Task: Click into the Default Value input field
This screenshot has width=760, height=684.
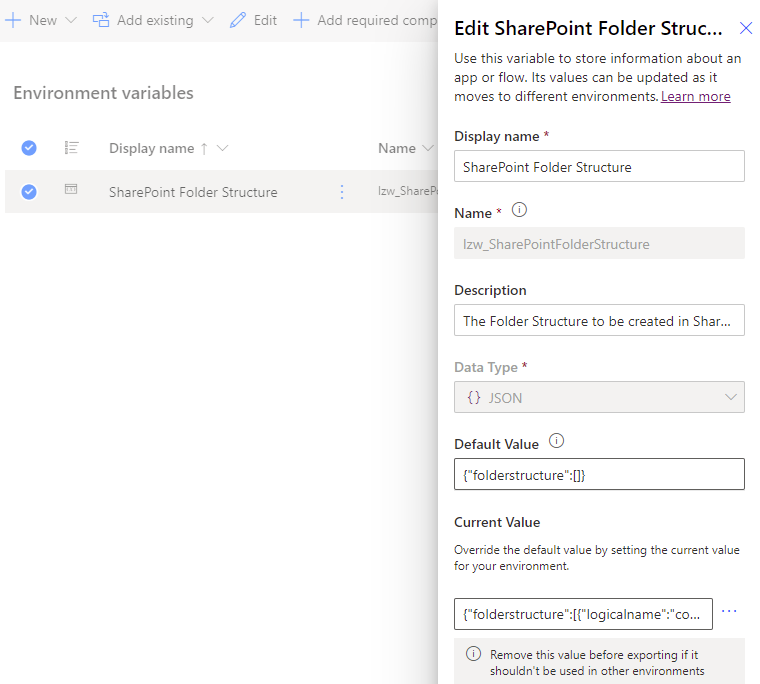Action: (599, 474)
